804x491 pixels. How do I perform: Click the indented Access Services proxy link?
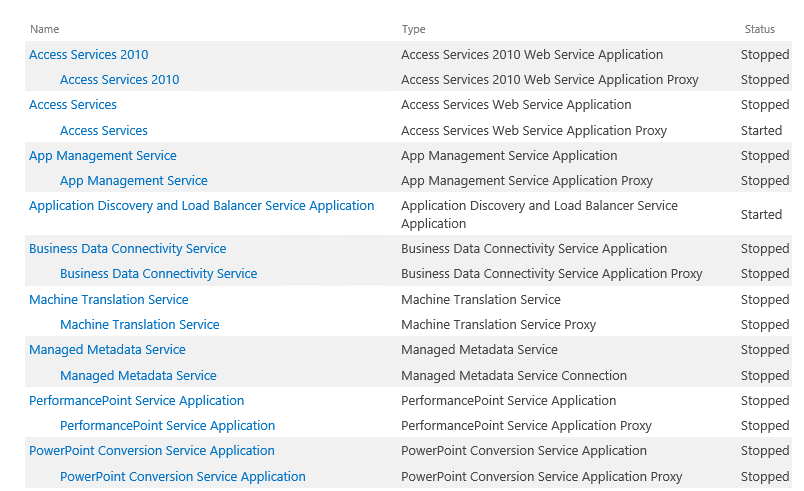(x=103, y=131)
